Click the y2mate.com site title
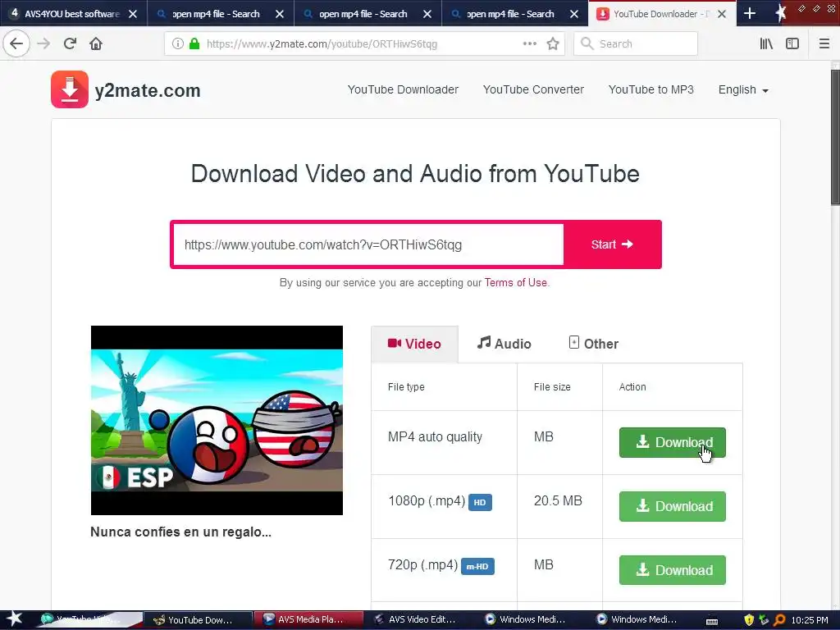This screenshot has width=840, height=630. coord(148,90)
